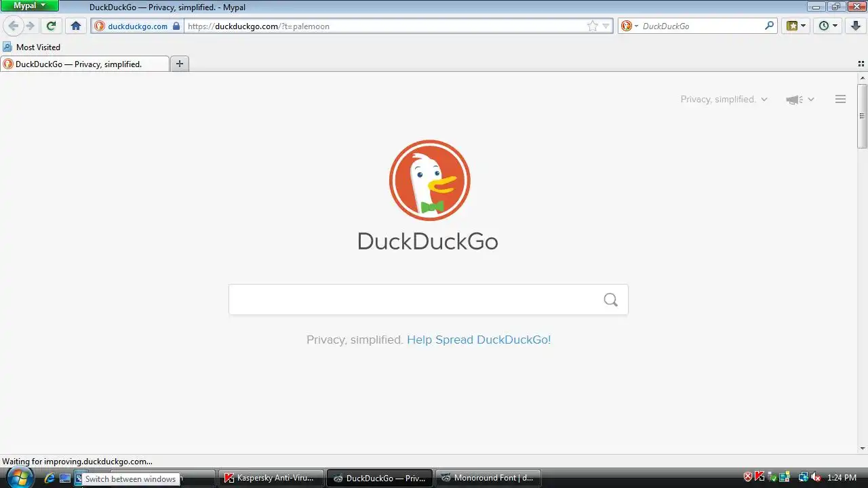868x488 pixels.
Task: Switch to DuckDuckGo taskbar window button
Action: click(380, 478)
